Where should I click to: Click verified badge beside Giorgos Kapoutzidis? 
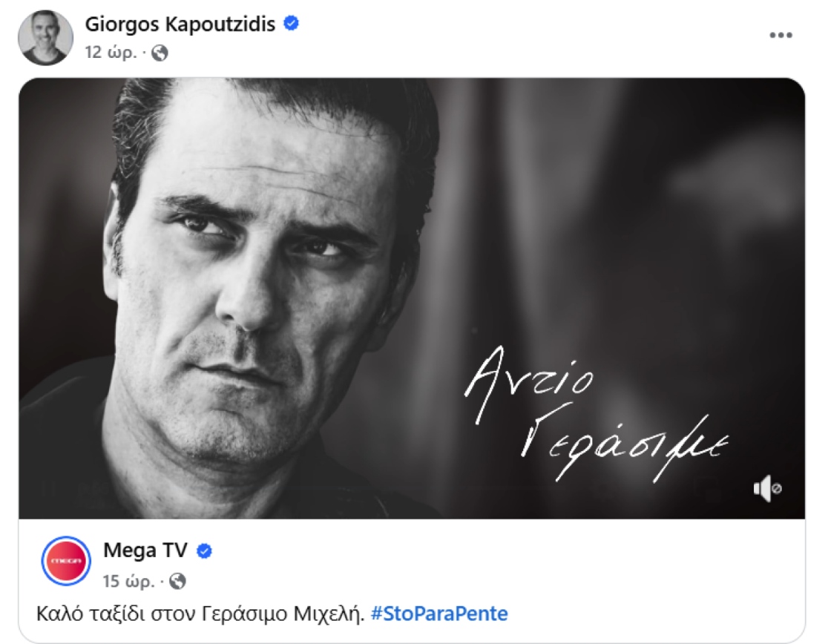[291, 23]
